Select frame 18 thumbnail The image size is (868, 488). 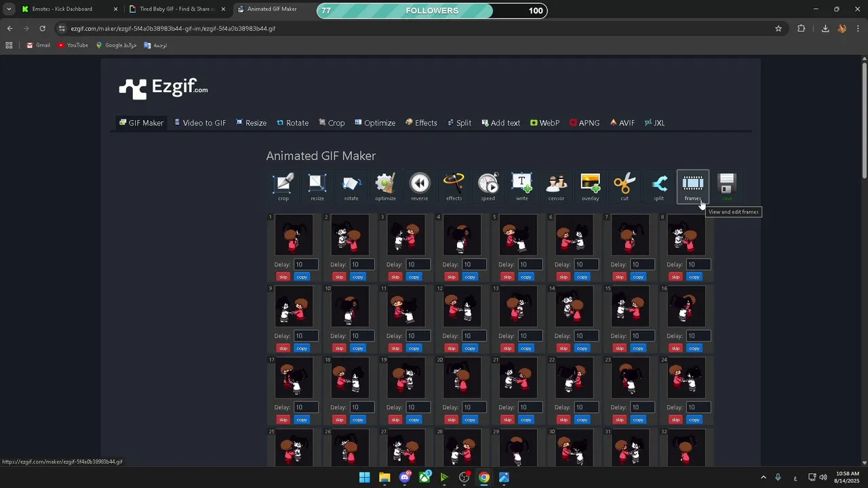pos(349,378)
